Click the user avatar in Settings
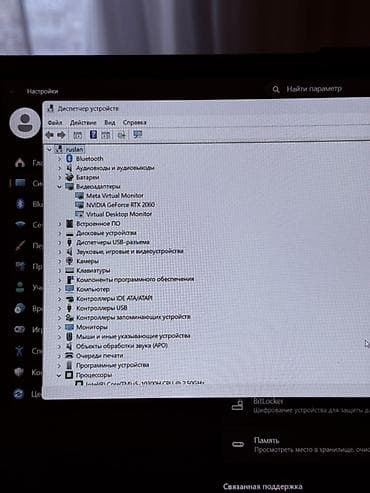370x493 pixels. click(x=25, y=123)
